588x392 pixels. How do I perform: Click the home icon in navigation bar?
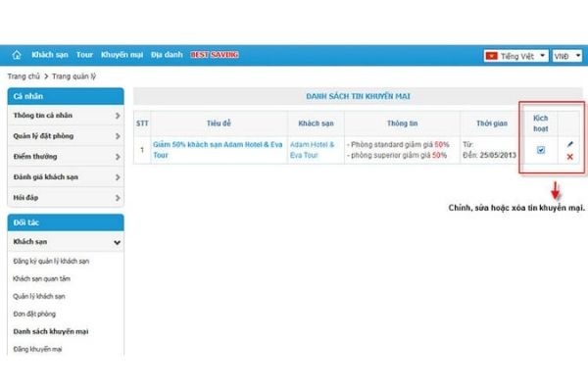(16, 55)
